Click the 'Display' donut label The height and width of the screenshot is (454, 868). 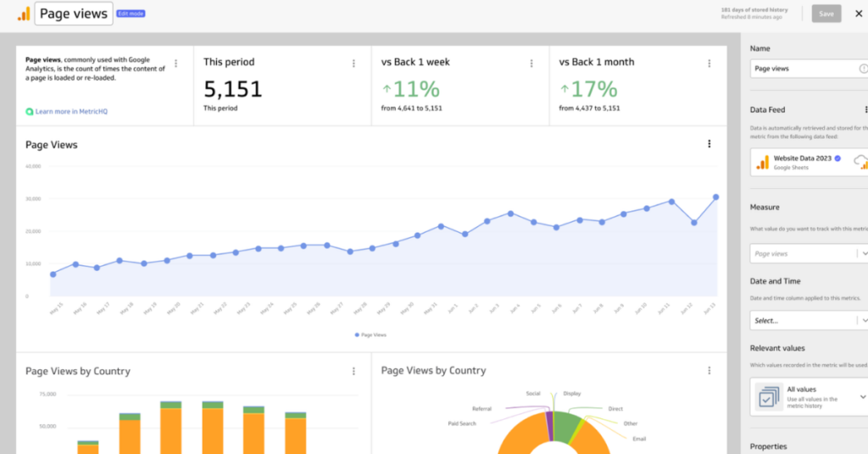(572, 394)
